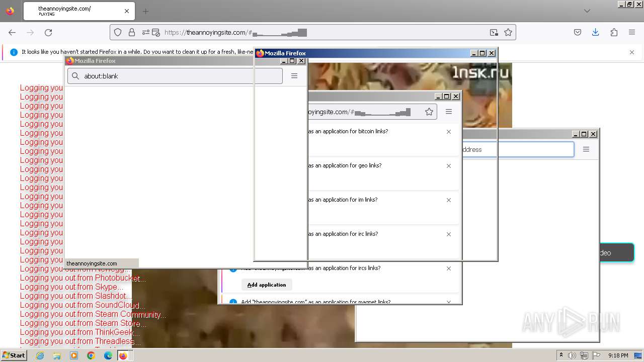Open the network tray icon
644x362 pixels.
(584, 355)
